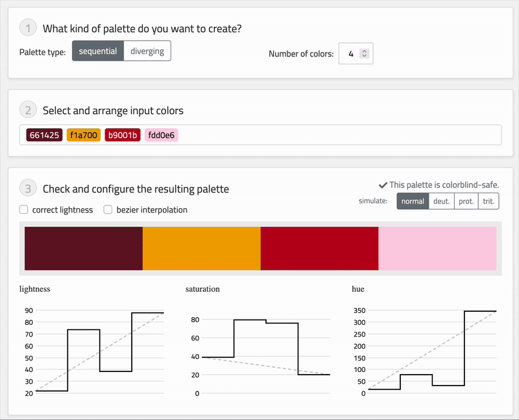Viewport: 519px width, 420px height.
Task: Select the f1a700 orange color chip
Action: click(x=84, y=135)
